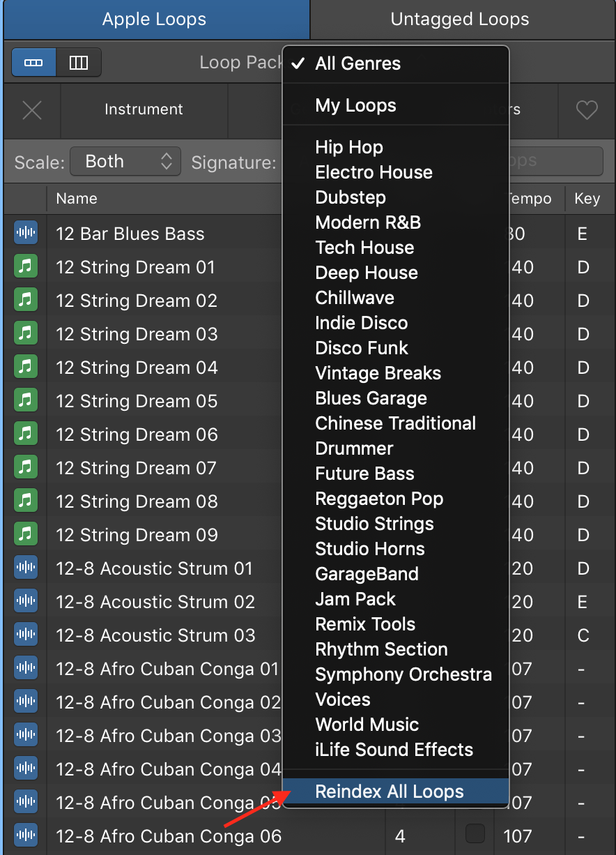
Task: Show favorites using the heart icon
Action: pos(587,109)
